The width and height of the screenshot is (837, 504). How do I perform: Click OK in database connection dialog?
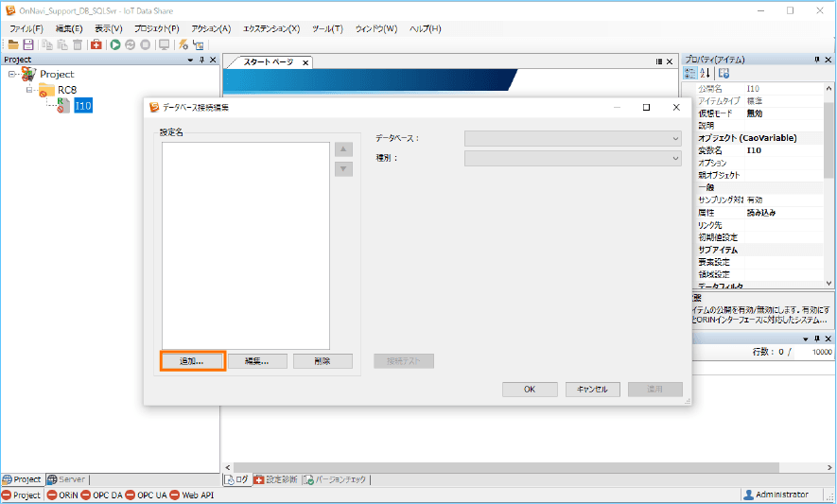click(530, 390)
